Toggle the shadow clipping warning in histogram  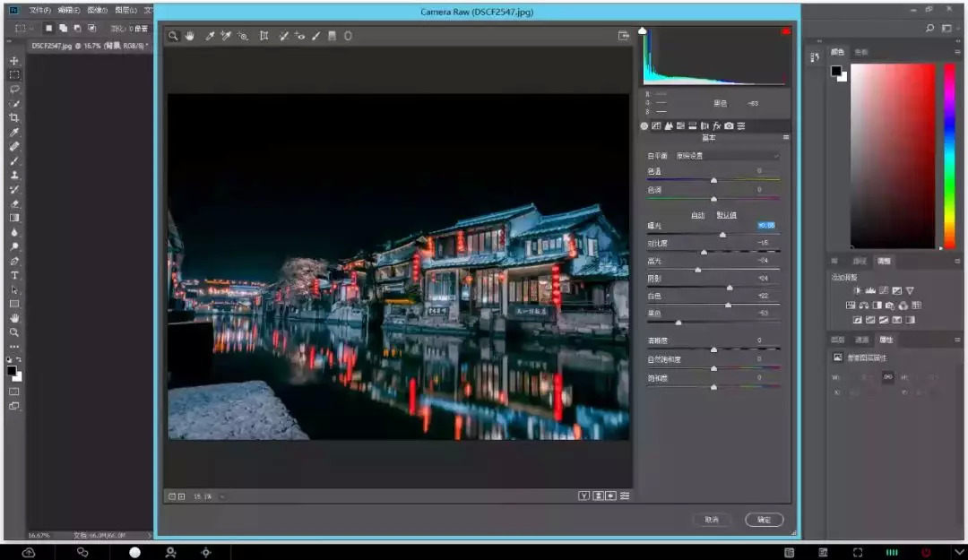click(643, 31)
